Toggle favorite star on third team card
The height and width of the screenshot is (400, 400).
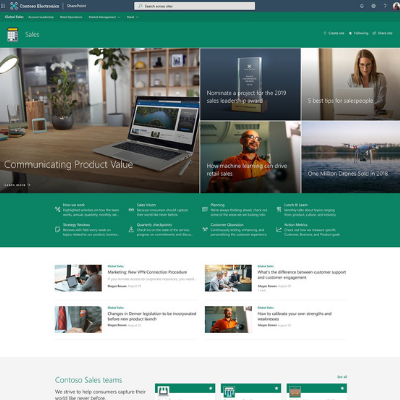342,388
